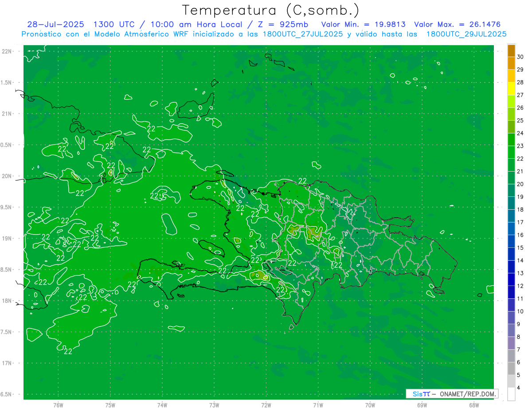532x411 pixels.
Task: Click color scale label "30"
Action: coord(520,57)
